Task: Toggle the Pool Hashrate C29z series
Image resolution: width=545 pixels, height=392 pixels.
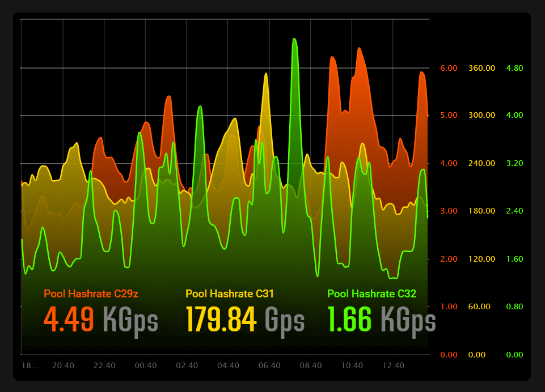Action: [91, 294]
